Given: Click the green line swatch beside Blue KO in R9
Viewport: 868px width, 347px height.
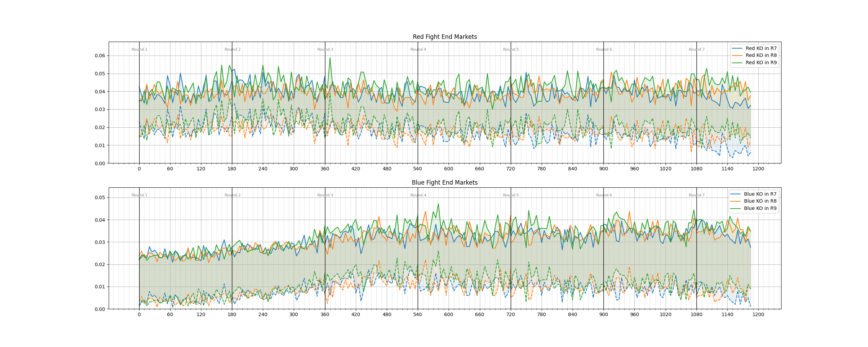Looking at the screenshot, I should coord(736,209).
